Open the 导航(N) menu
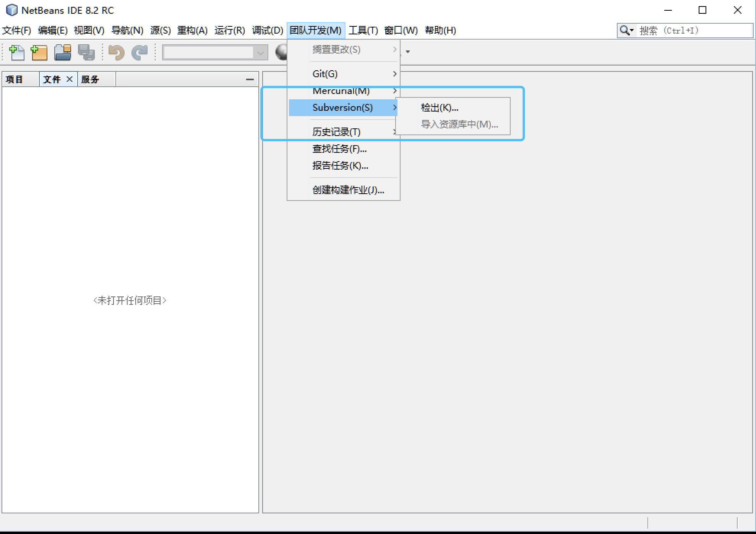This screenshot has width=756, height=534. (127, 30)
